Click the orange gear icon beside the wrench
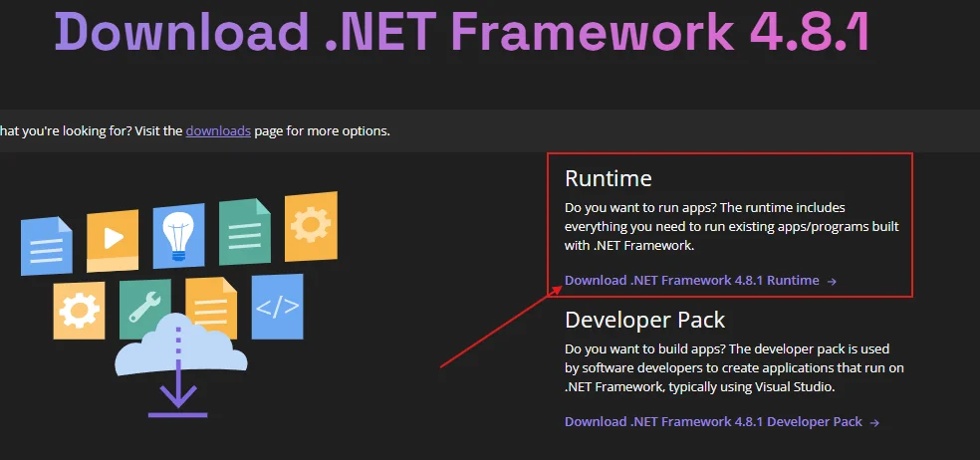Viewport: 980px width, 460px height. coord(79,311)
